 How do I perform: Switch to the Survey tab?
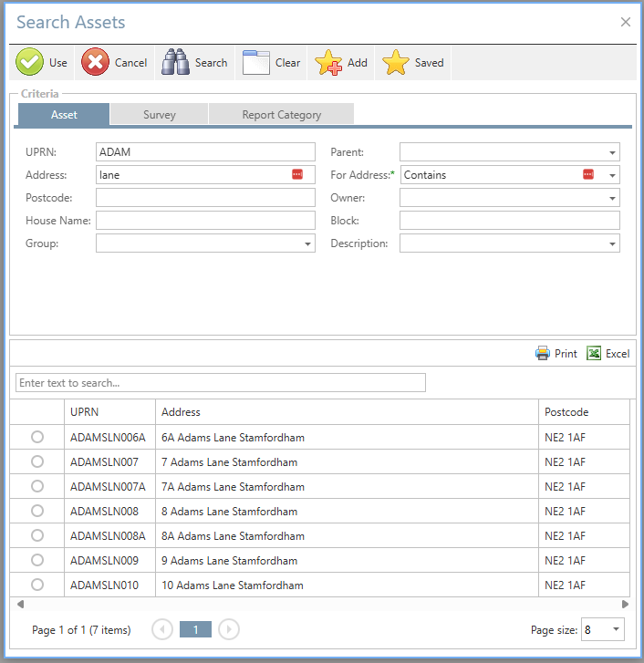coord(159,115)
